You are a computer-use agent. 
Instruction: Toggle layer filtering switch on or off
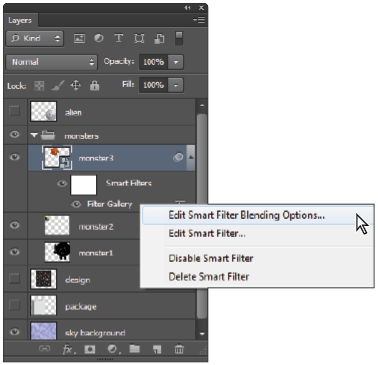coord(179,38)
